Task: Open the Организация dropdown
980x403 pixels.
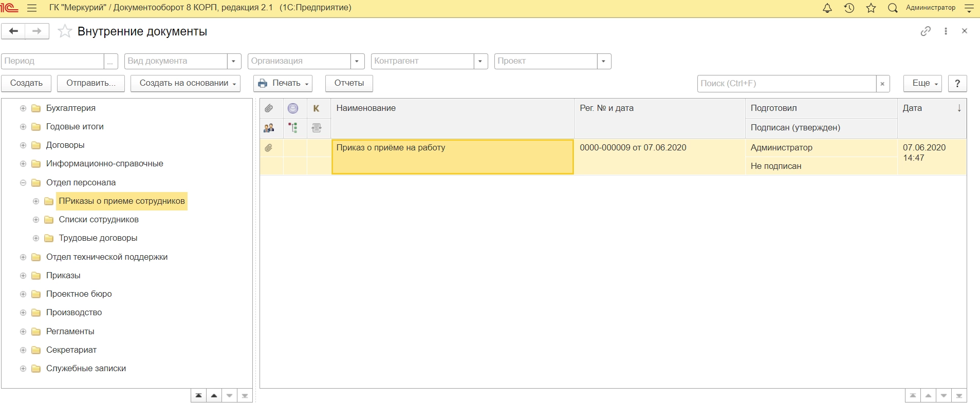Action: (x=357, y=61)
